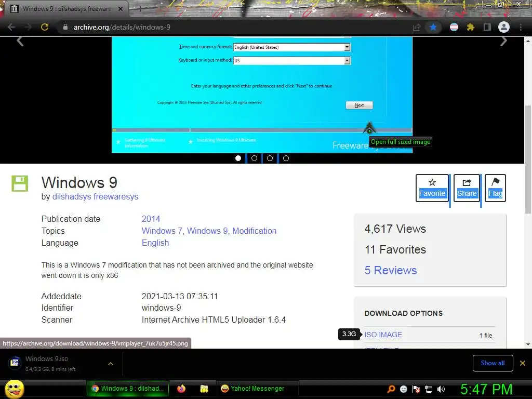Click the flag notification tray icon
Screen dimensions: 532x399
click(x=416, y=389)
